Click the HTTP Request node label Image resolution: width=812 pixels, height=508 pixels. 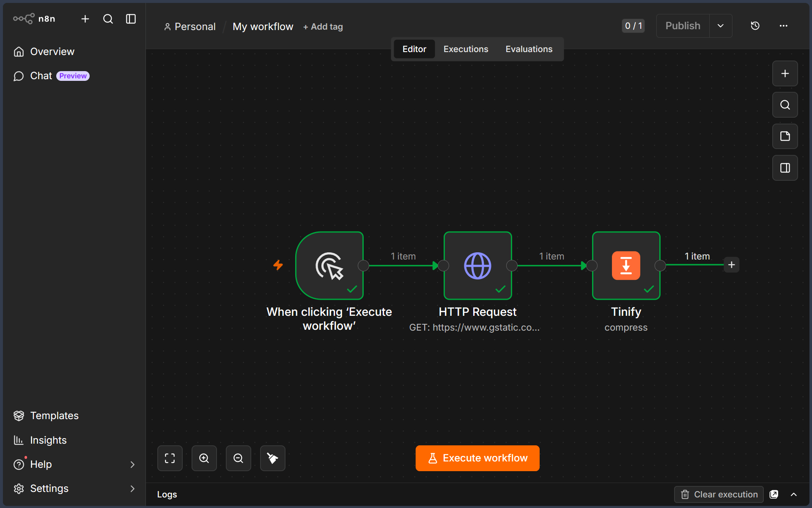477,312
